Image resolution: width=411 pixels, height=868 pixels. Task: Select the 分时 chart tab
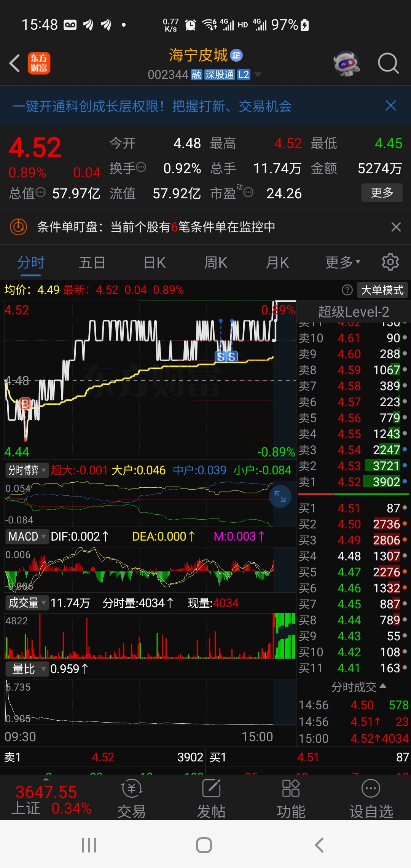31,263
